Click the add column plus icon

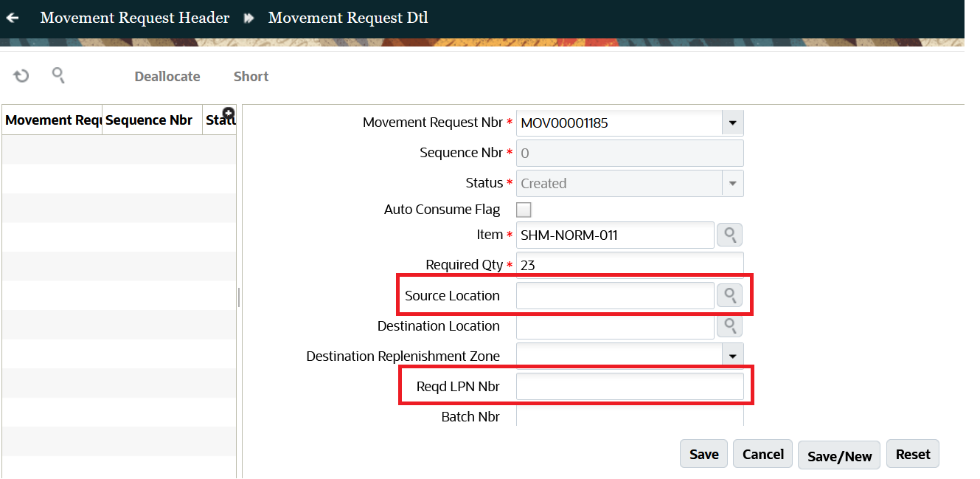click(x=229, y=114)
